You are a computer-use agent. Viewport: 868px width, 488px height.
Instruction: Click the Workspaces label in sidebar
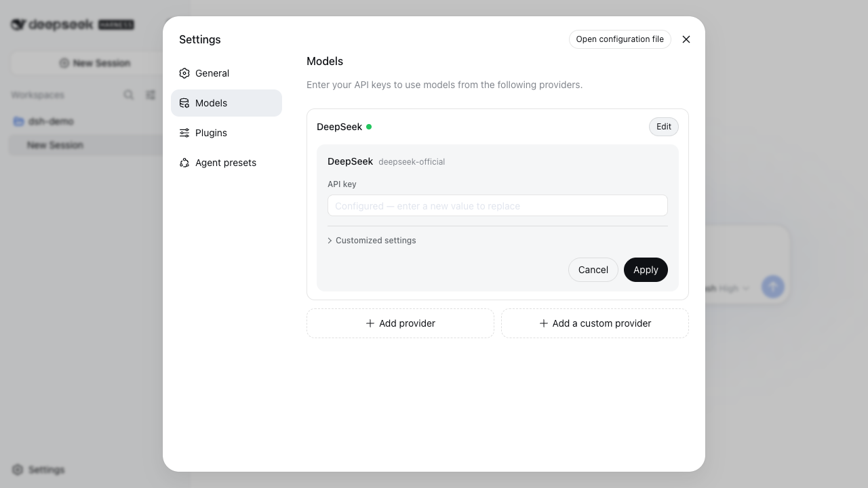tap(38, 95)
